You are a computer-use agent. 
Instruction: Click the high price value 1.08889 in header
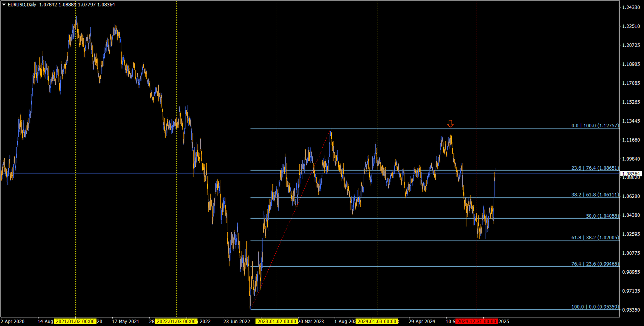pyautogui.click(x=67, y=4)
